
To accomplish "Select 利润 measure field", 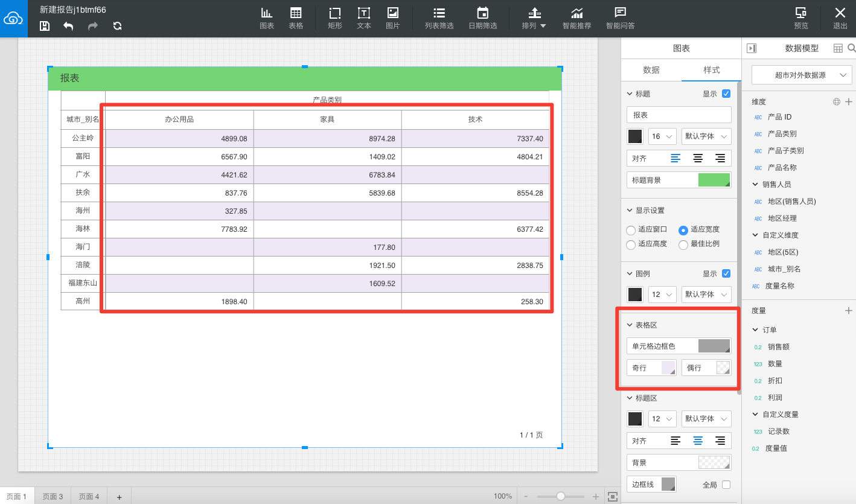I will [775, 397].
